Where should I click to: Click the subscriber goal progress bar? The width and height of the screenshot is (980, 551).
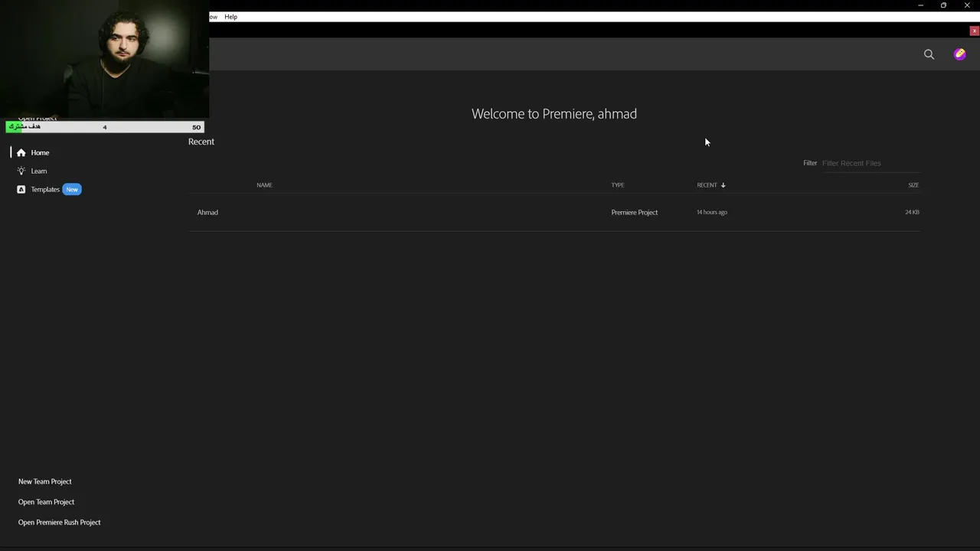[105, 127]
